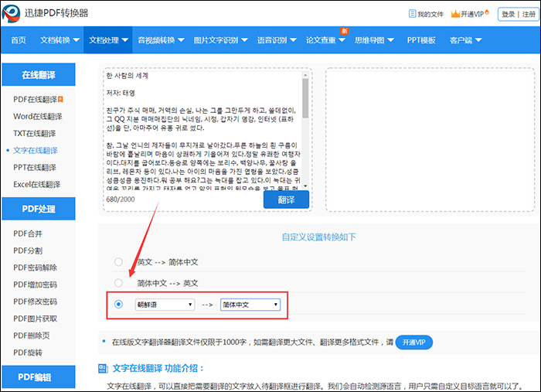The width and height of the screenshot is (541, 392).
Task: Click the empty translation output box
Action: click(x=430, y=139)
